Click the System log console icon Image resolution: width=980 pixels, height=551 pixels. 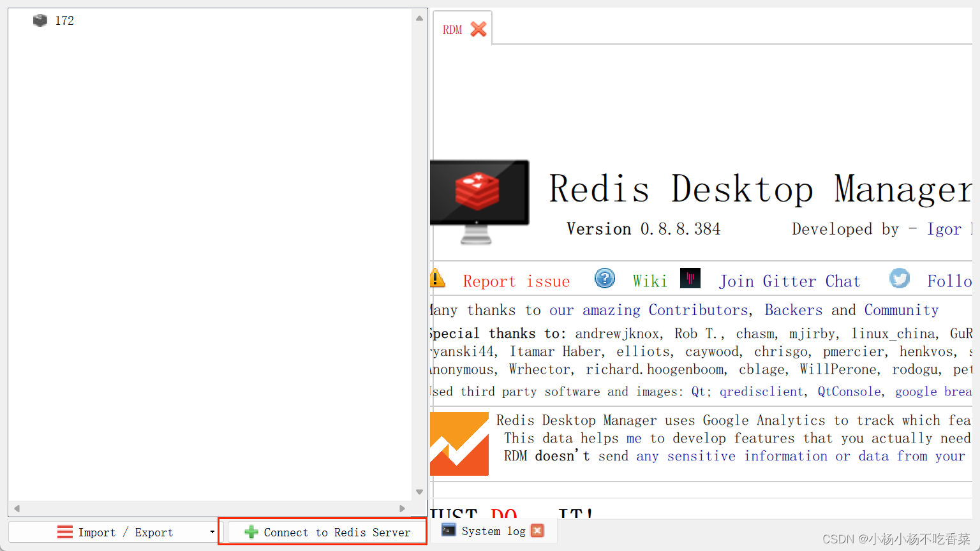tap(449, 530)
